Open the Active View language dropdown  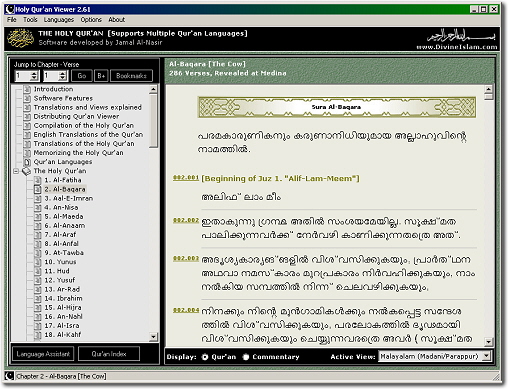click(486, 356)
